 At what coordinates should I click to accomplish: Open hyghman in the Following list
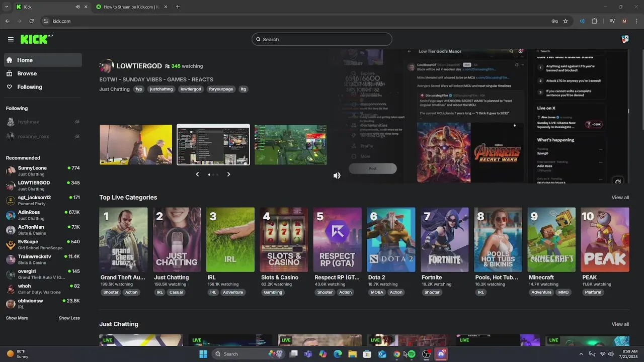click(x=43, y=122)
